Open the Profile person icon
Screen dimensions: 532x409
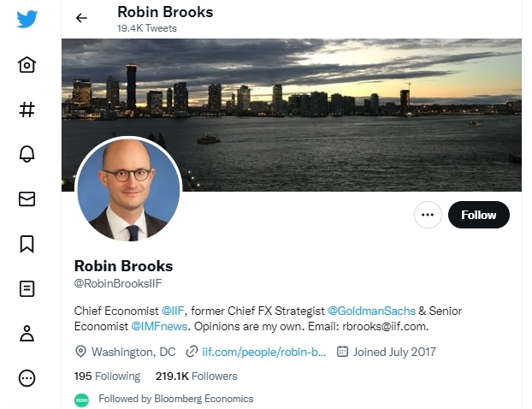coord(27,334)
